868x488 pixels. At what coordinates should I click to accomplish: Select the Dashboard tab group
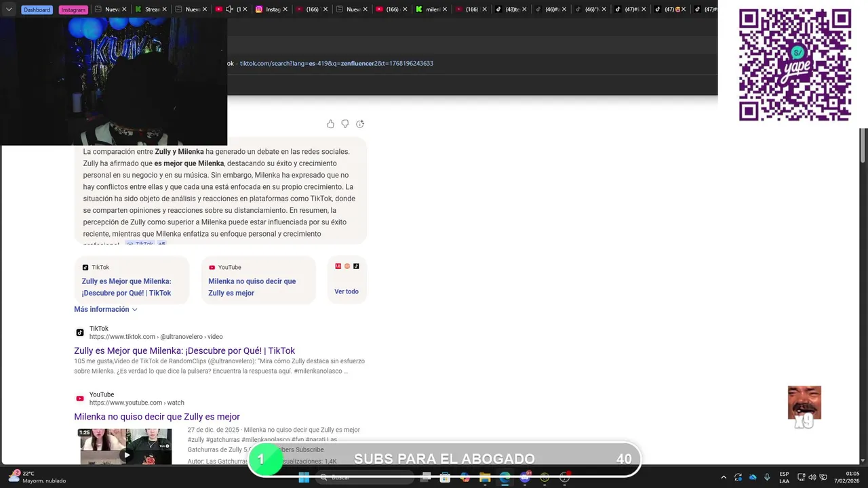(37, 9)
